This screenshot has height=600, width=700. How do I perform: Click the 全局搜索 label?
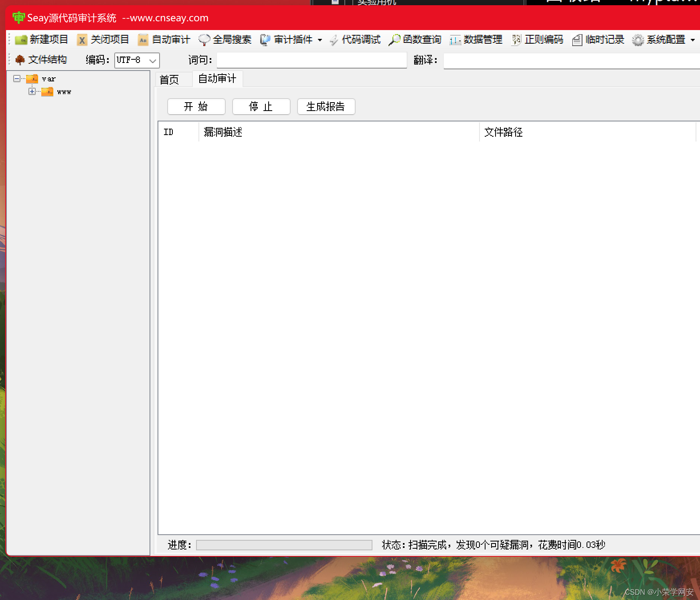coord(232,40)
